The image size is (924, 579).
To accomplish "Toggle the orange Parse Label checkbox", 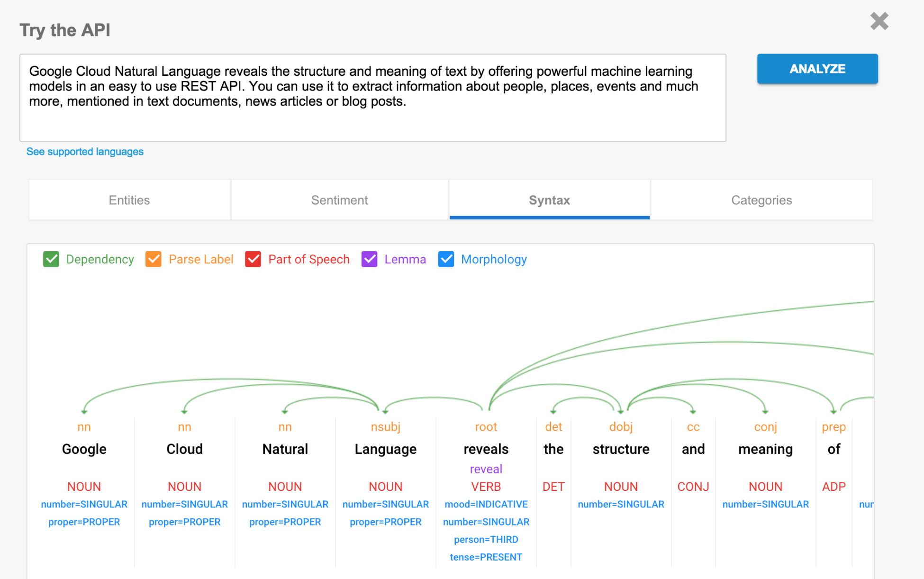I will (154, 259).
